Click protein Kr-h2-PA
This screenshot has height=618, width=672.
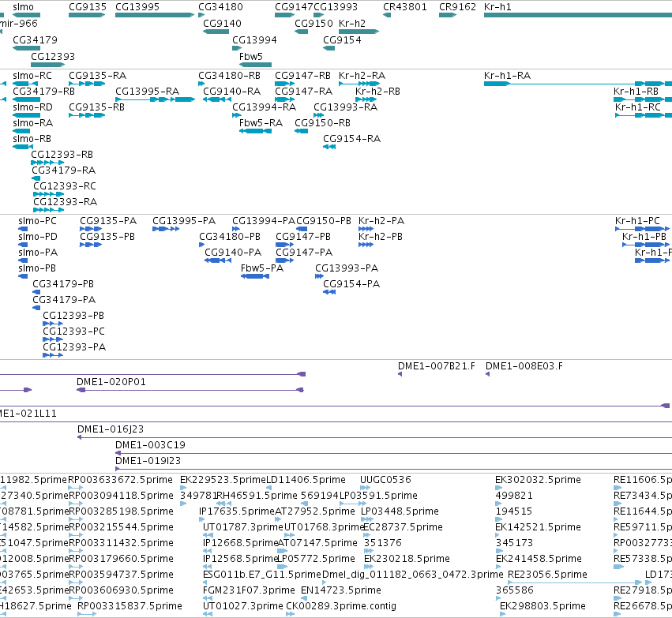(x=381, y=221)
